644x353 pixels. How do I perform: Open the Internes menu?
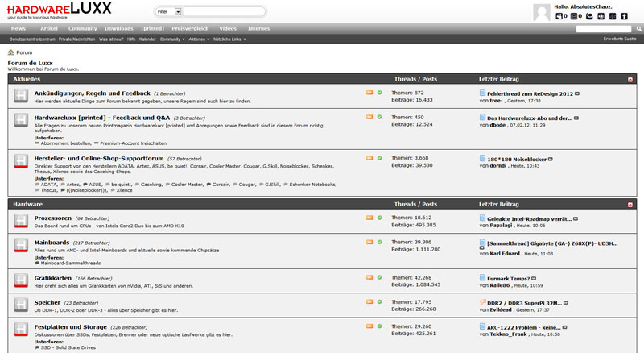(x=258, y=28)
